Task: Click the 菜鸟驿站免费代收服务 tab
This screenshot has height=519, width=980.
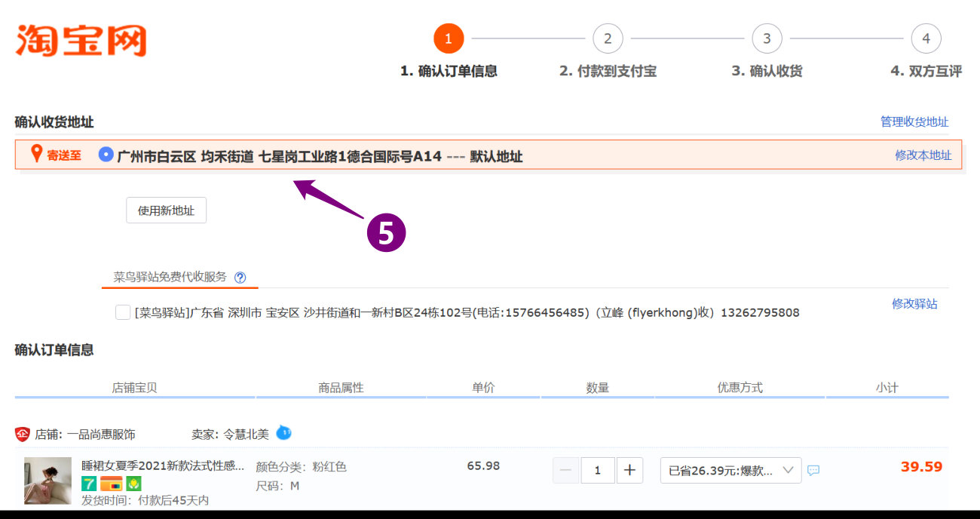Action: pyautogui.click(x=170, y=277)
